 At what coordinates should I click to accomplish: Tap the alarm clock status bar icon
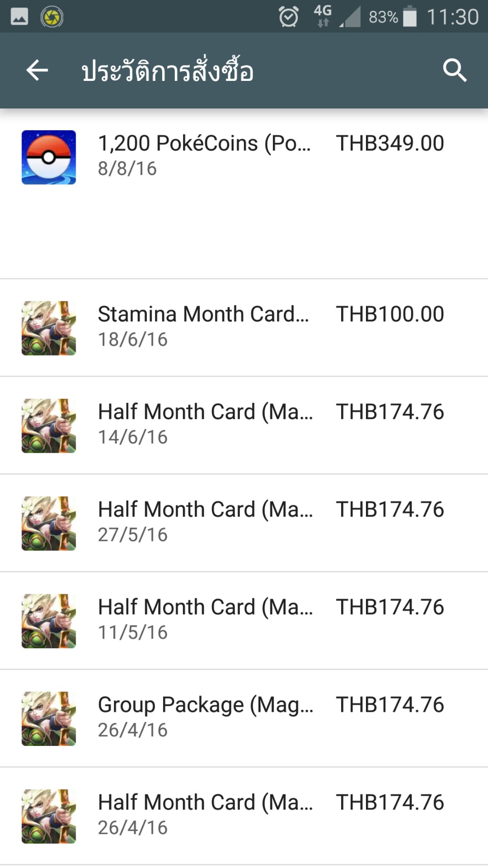pos(289,17)
